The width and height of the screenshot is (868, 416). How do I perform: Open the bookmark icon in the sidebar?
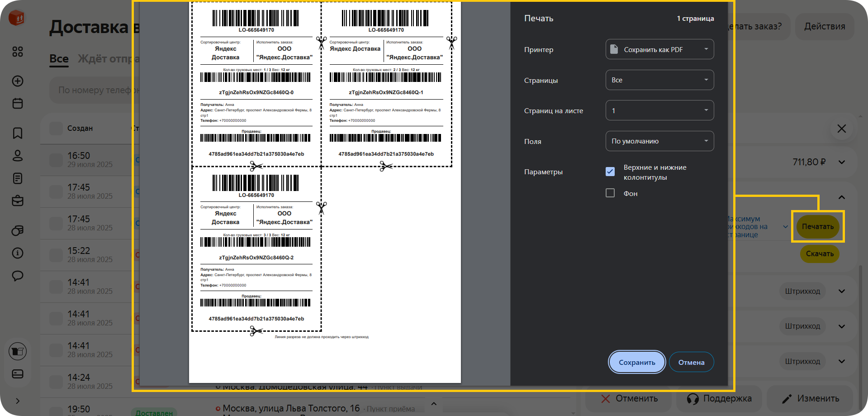(x=18, y=133)
